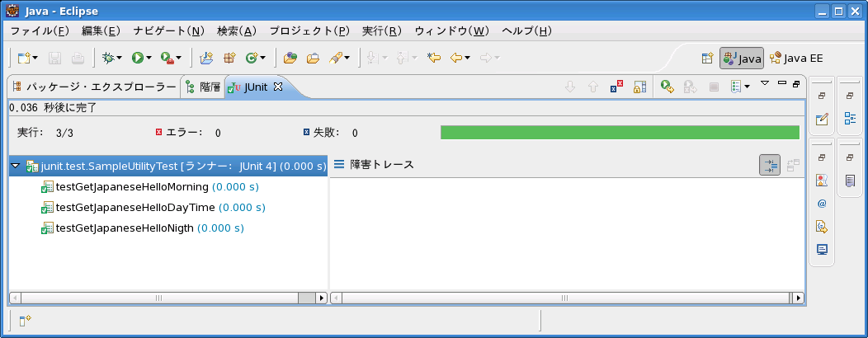Image resolution: width=868 pixels, height=338 pixels.
Task: Click the Rerun Test icon in JUnit view
Action: [x=667, y=87]
